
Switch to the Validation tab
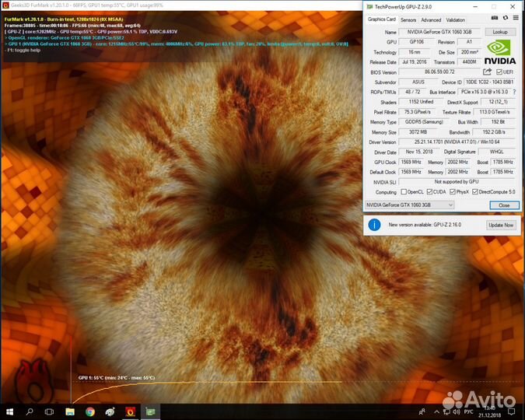click(455, 20)
